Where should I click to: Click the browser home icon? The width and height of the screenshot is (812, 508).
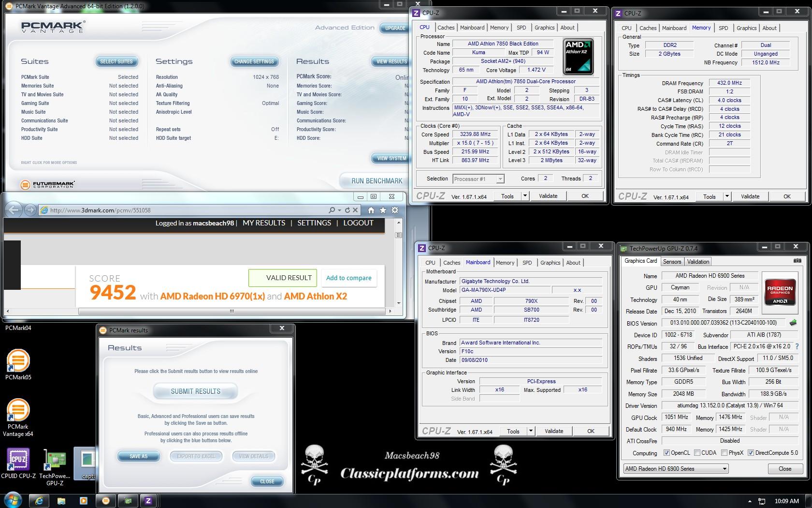[x=371, y=210]
